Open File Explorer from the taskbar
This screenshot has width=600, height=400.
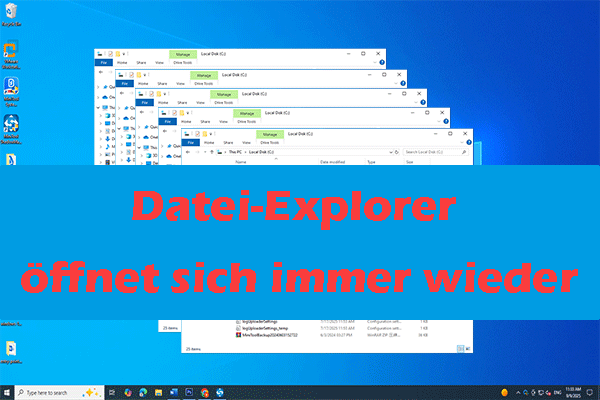[x=158, y=392]
